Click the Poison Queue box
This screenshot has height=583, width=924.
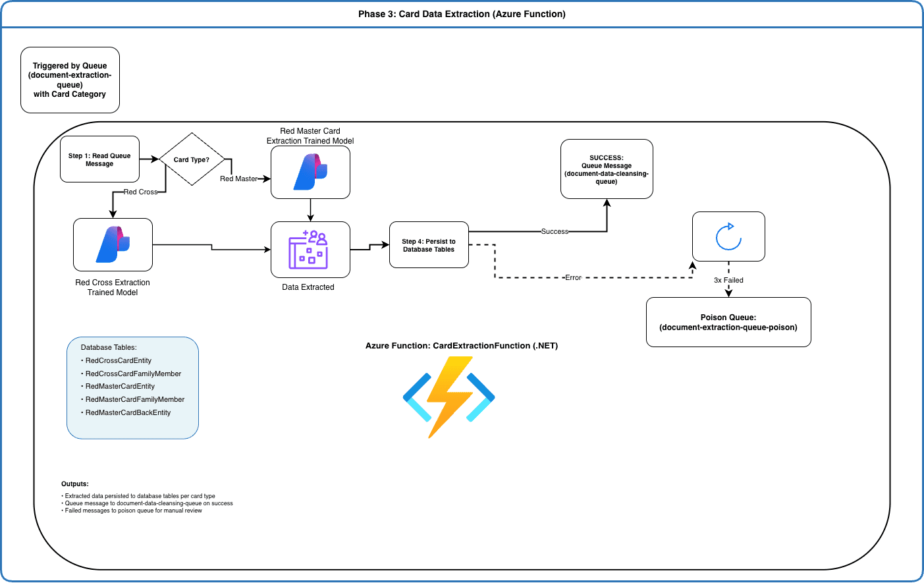(x=728, y=322)
